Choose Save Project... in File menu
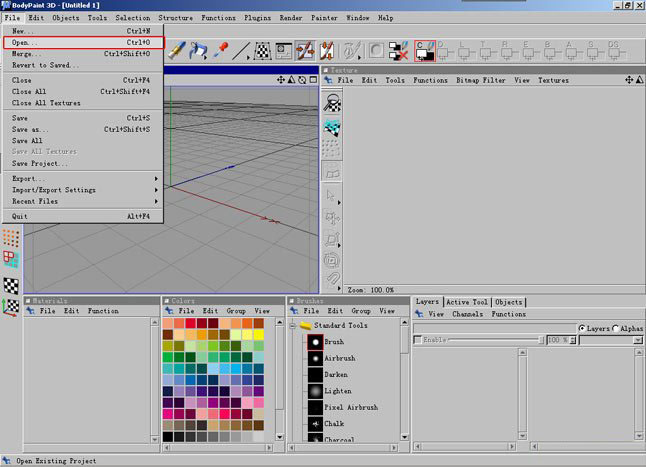Viewport: 646px width, 467px height. 83,163
